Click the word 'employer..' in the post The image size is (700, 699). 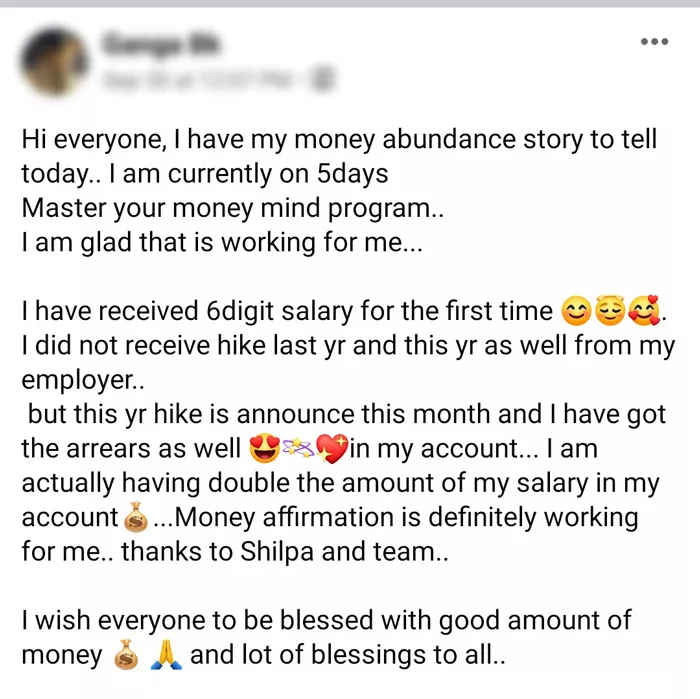(x=81, y=380)
